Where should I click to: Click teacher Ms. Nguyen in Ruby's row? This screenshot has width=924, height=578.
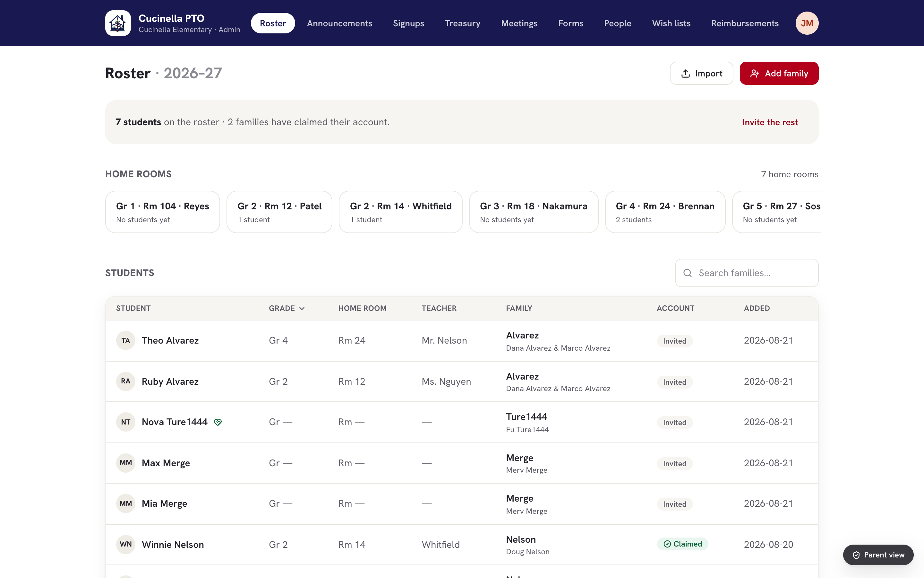point(446,381)
